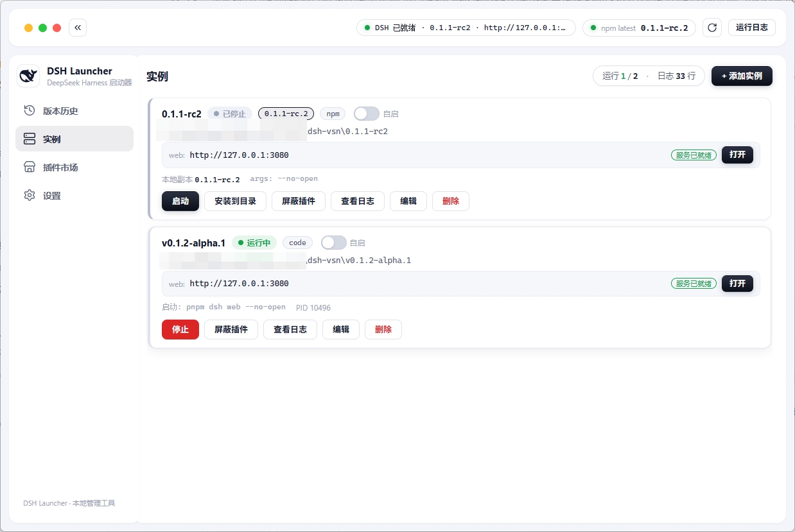The image size is (795, 532).
Task: Click the 设置 gear icon
Action: click(30, 195)
